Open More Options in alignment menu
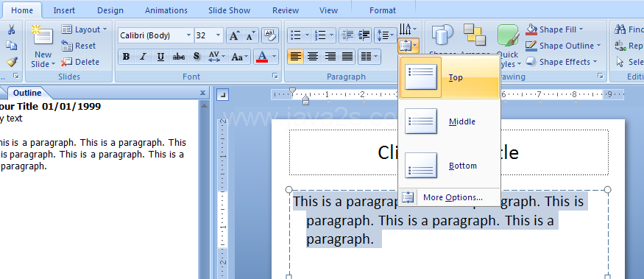This screenshot has width=644, height=279. [x=449, y=197]
